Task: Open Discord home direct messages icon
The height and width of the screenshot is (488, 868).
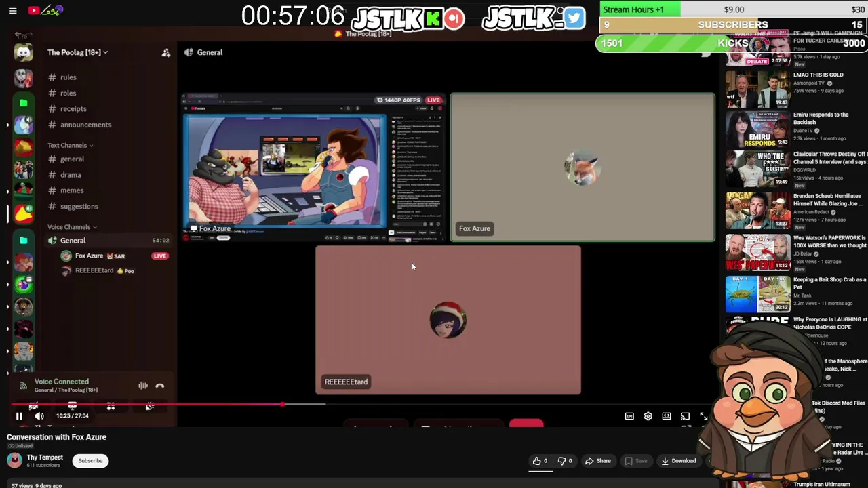Action: pos(24,52)
